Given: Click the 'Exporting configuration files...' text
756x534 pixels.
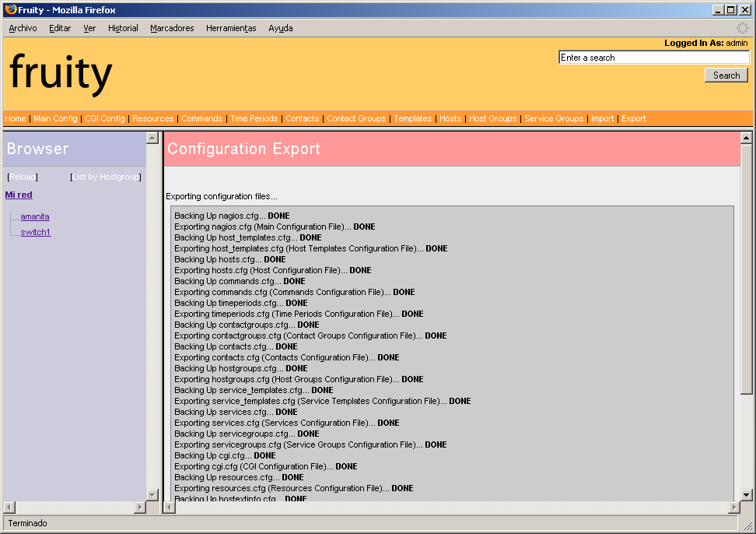Looking at the screenshot, I should 222,196.
